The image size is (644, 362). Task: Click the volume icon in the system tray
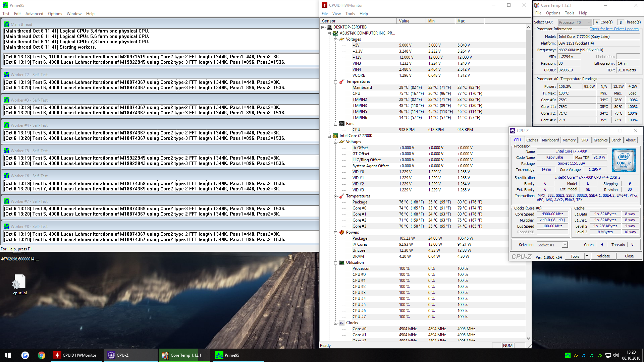[x=616, y=355]
